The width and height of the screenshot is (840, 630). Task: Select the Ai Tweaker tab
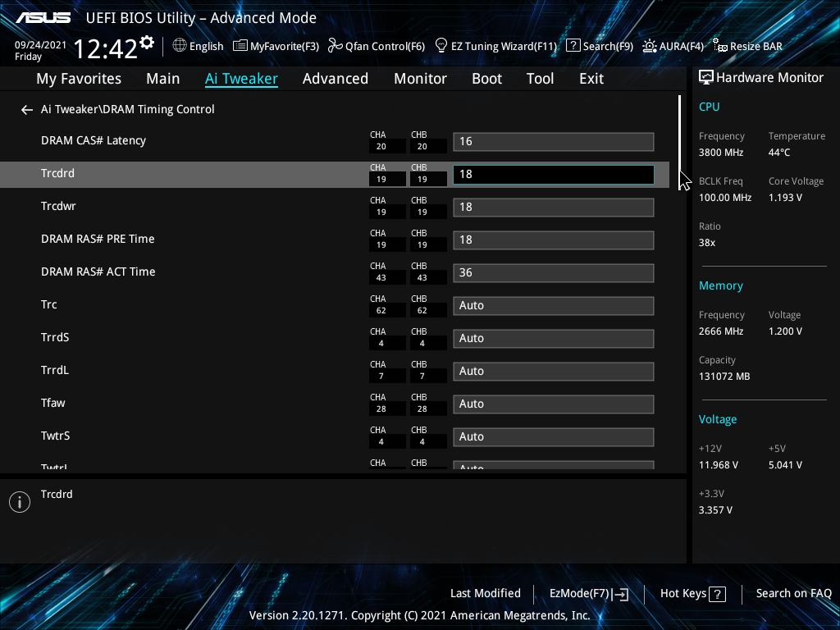click(x=242, y=79)
